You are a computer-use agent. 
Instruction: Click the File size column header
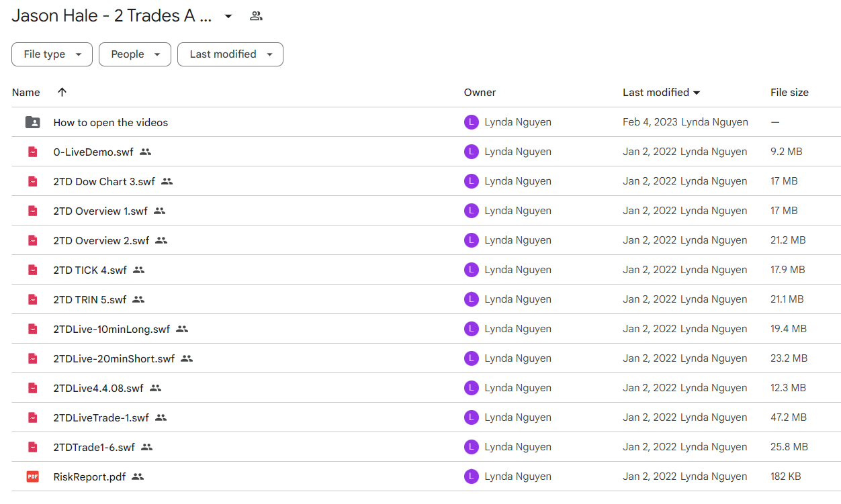coord(789,93)
